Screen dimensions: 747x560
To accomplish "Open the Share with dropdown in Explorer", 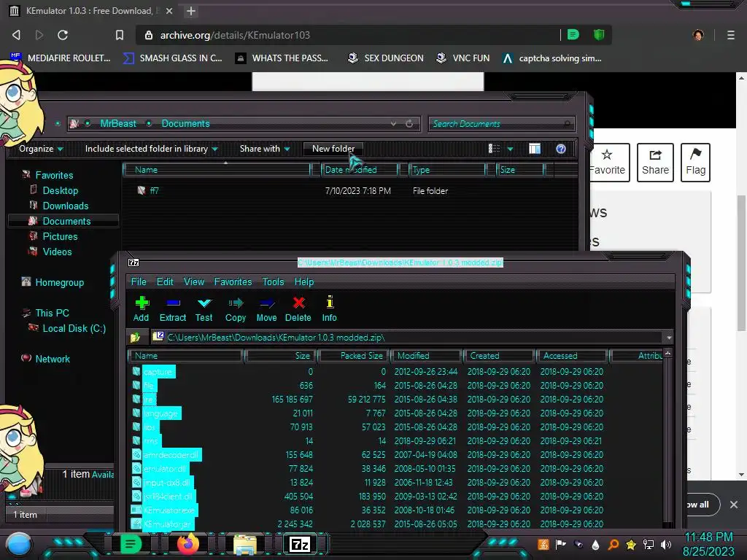I will click(264, 149).
